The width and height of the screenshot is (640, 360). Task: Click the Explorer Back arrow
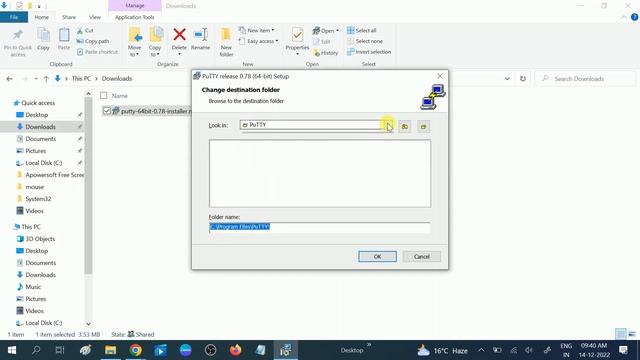(9, 79)
